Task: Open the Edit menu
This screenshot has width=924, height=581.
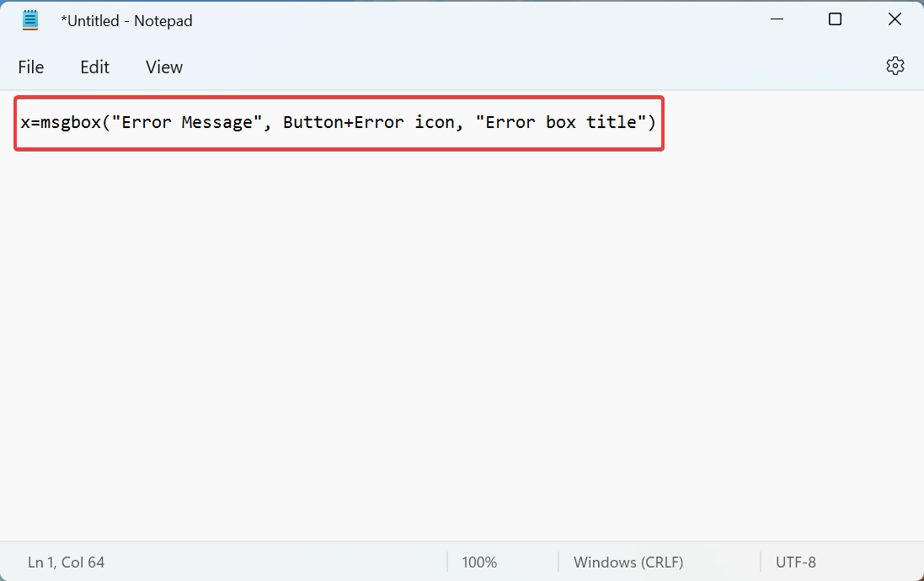Action: click(93, 67)
